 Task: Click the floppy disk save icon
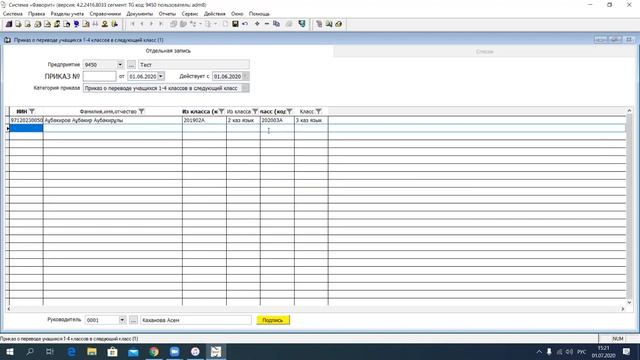pos(235,24)
